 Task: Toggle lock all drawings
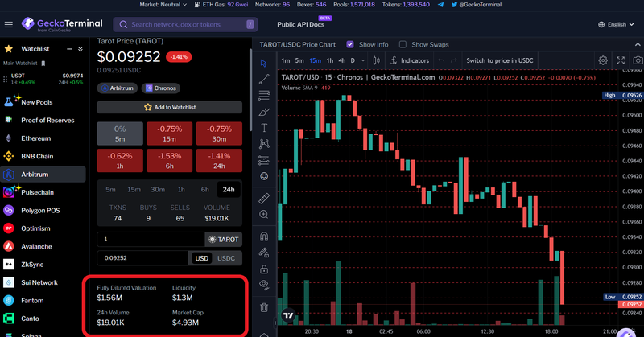[x=264, y=269]
